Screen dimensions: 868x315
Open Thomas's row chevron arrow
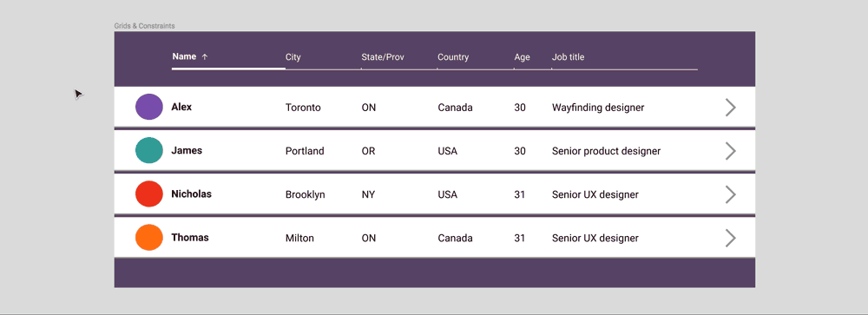[731, 238]
